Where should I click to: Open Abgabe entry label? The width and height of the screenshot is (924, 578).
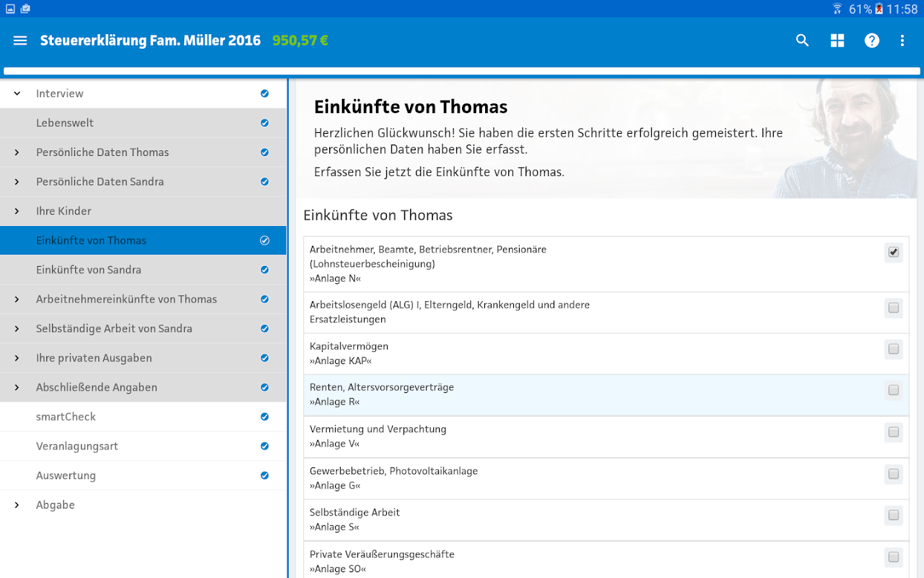[55, 505]
